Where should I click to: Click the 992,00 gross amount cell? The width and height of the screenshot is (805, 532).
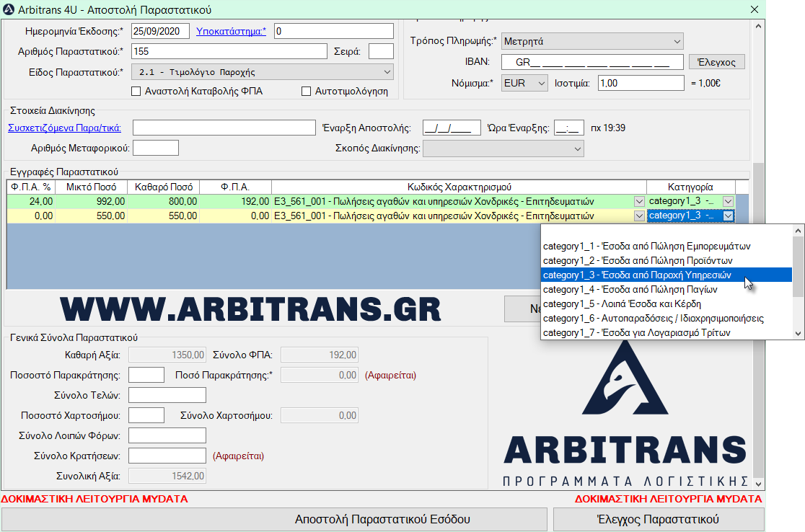(x=91, y=202)
